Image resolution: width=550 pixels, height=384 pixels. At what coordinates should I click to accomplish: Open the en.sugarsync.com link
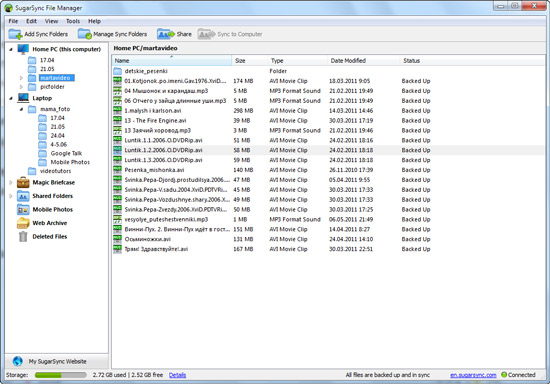pyautogui.click(x=473, y=375)
